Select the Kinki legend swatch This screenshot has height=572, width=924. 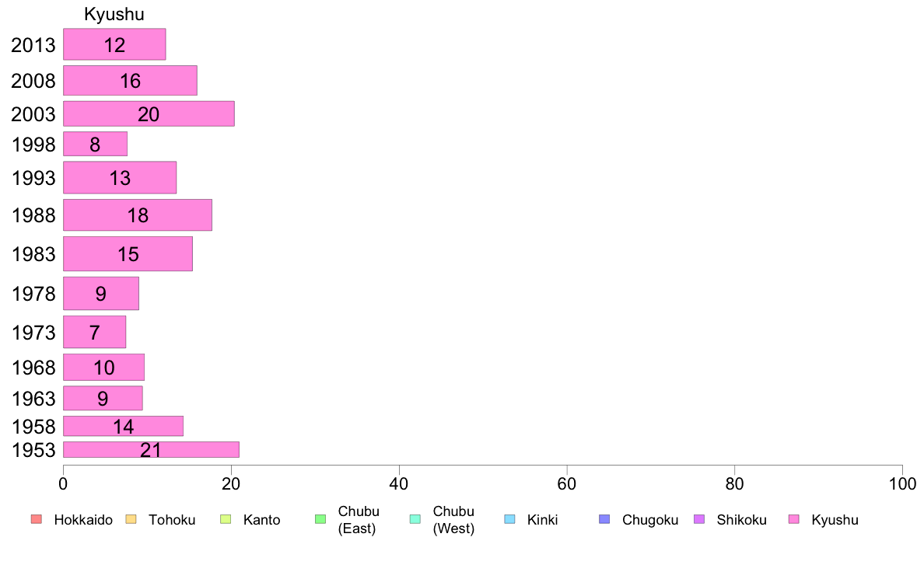pos(509,519)
